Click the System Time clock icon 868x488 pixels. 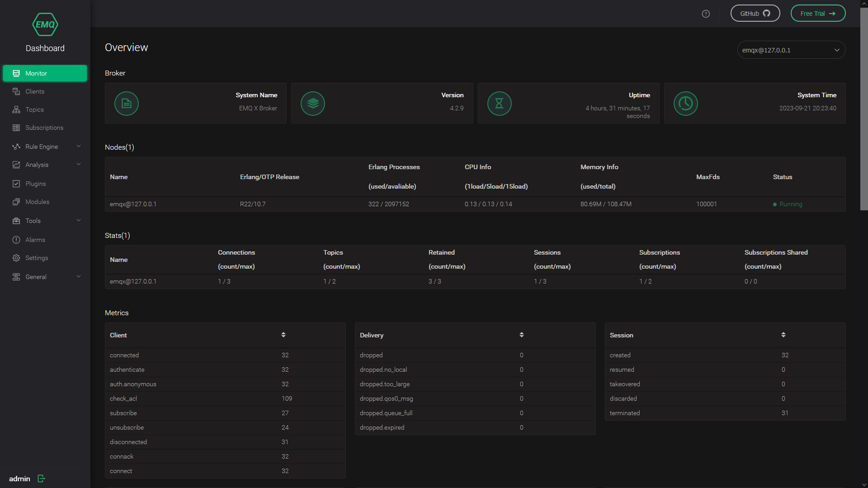click(686, 104)
